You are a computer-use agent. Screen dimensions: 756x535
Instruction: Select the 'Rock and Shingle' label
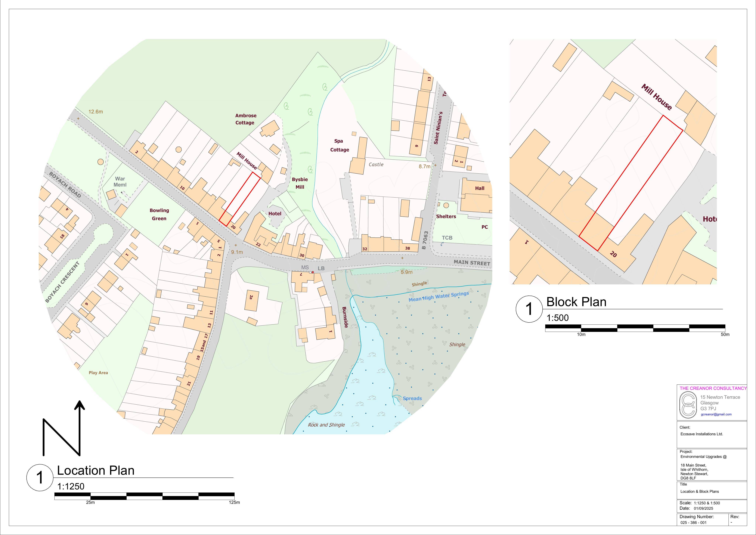pos(326,425)
